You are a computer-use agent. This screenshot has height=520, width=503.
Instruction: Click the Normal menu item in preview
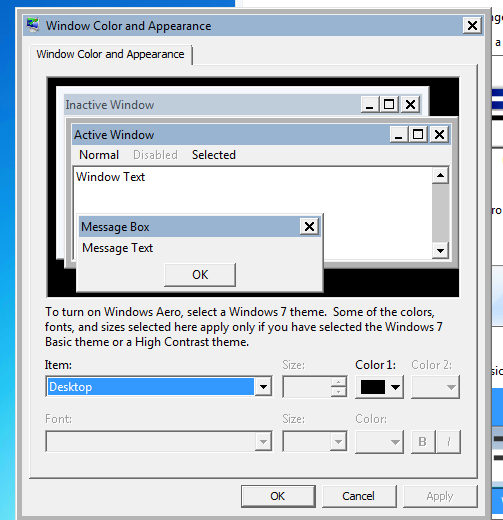pyautogui.click(x=99, y=155)
